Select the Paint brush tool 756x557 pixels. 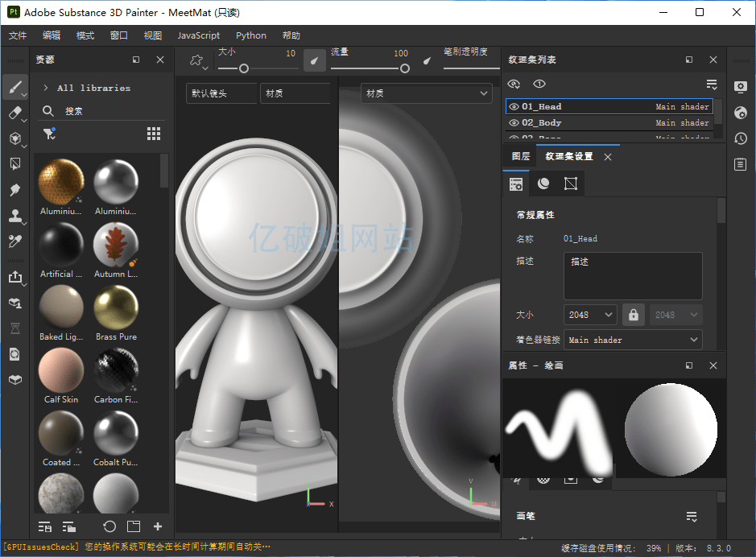15,88
